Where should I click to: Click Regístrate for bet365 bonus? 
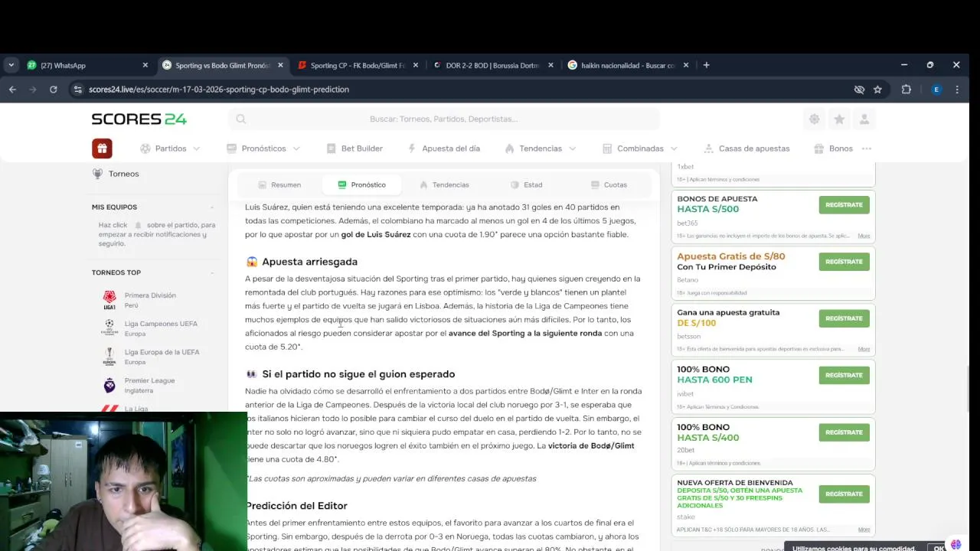pos(844,205)
